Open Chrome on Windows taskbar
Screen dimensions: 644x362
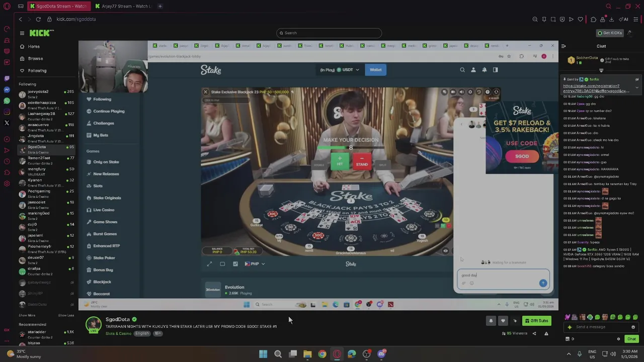322,354
